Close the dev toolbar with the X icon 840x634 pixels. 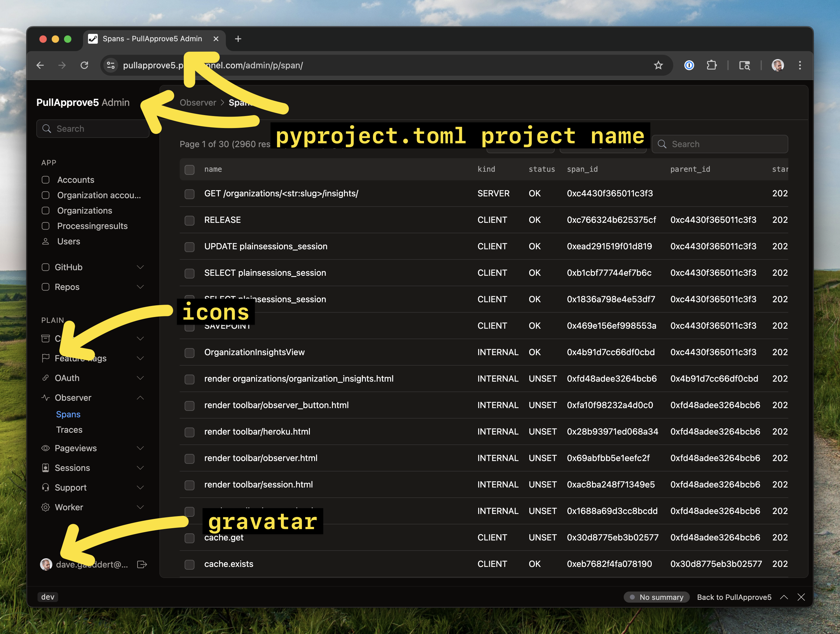click(801, 597)
